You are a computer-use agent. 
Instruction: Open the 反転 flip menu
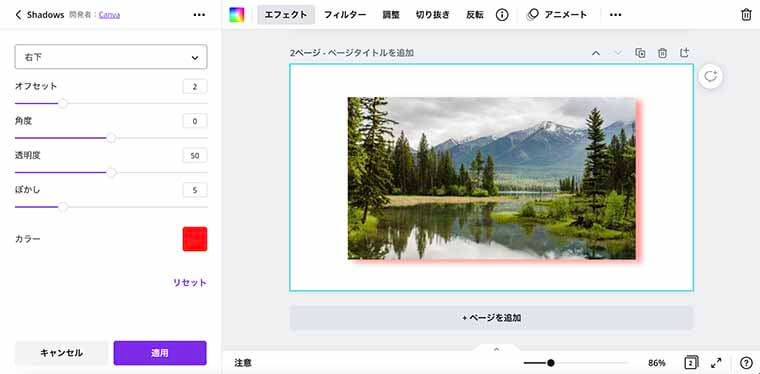click(x=475, y=15)
